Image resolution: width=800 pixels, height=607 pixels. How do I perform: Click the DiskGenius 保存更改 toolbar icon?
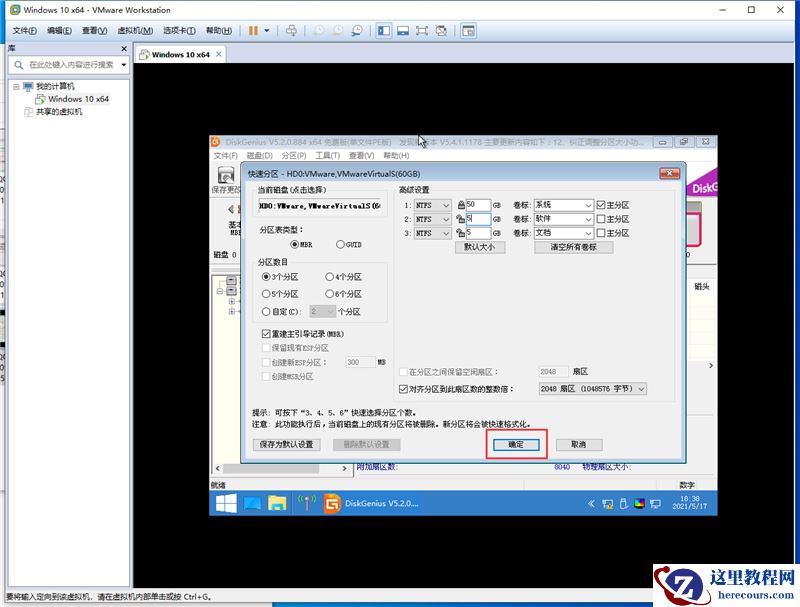tap(226, 180)
